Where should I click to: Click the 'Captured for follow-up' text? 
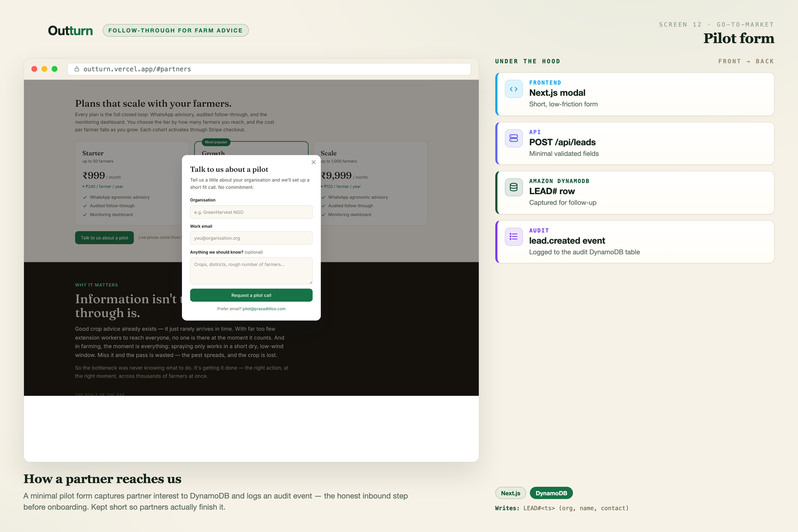tap(562, 203)
